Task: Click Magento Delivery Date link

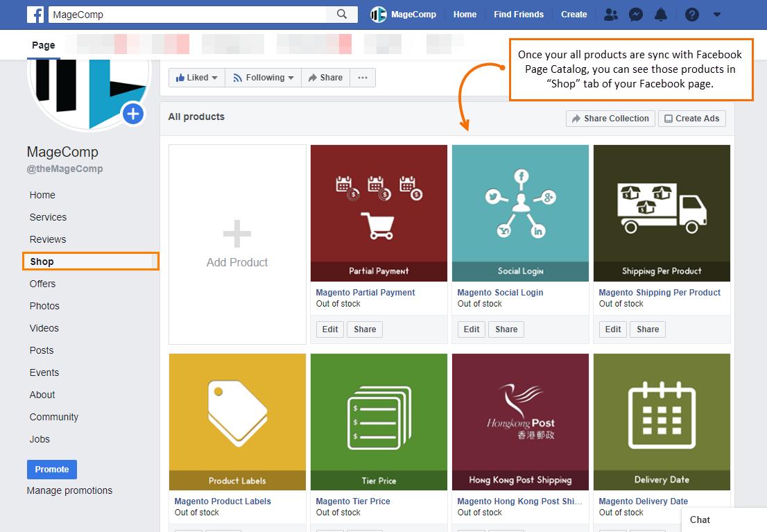Action: click(x=644, y=501)
